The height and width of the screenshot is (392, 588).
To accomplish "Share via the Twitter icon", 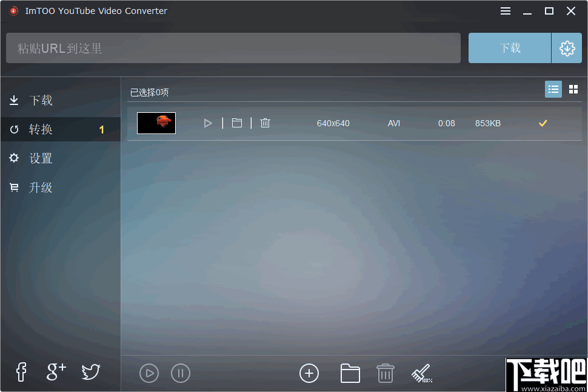I will click(90, 372).
